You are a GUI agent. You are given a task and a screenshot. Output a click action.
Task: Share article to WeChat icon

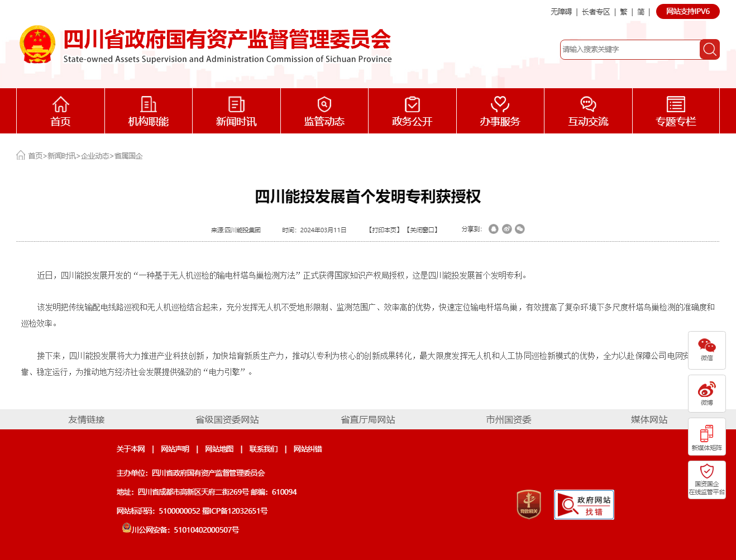coord(520,229)
